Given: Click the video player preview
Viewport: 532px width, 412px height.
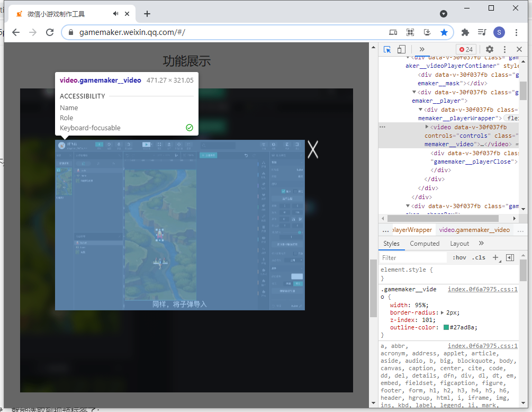Looking at the screenshot, I should (x=180, y=225).
